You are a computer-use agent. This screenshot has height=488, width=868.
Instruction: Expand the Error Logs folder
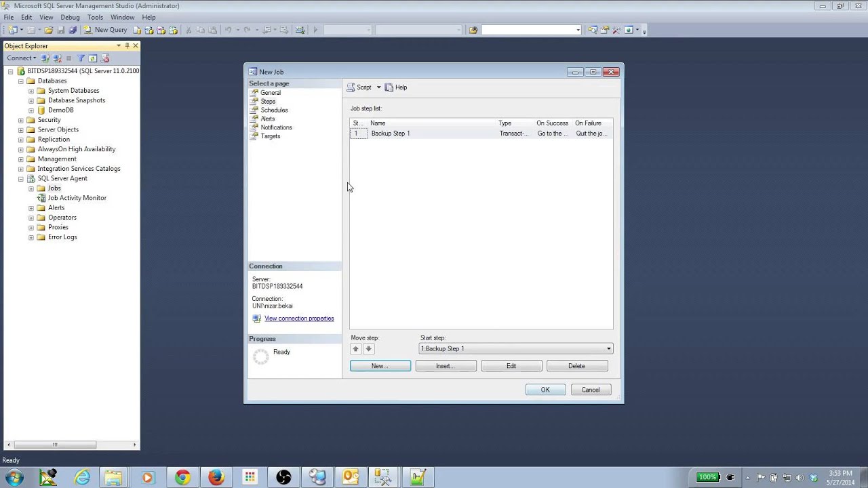(x=31, y=237)
